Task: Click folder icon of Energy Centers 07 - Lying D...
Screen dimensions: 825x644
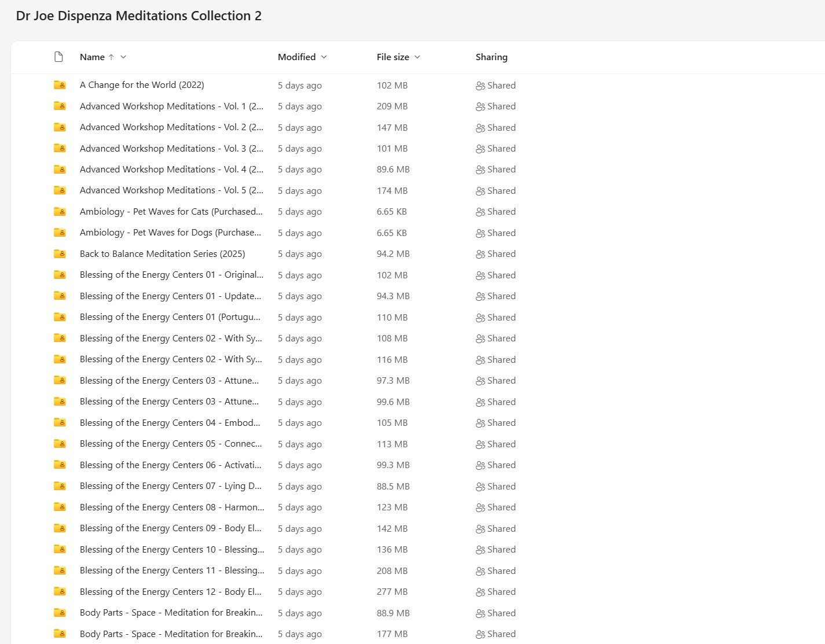Action: click(x=60, y=486)
